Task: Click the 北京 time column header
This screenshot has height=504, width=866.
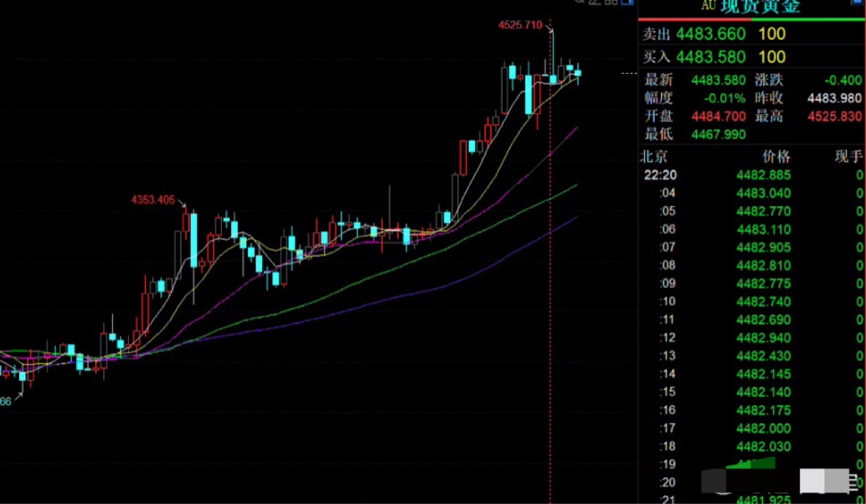Action: (653, 156)
